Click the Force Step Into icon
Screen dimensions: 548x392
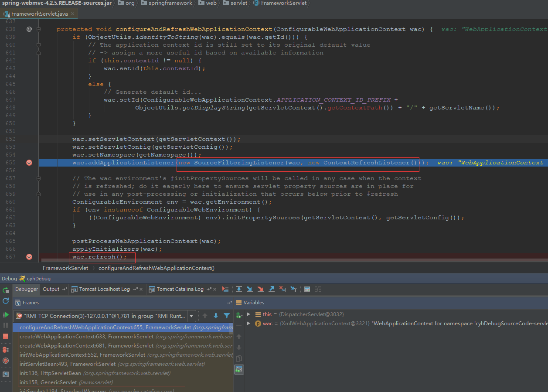[260, 289]
